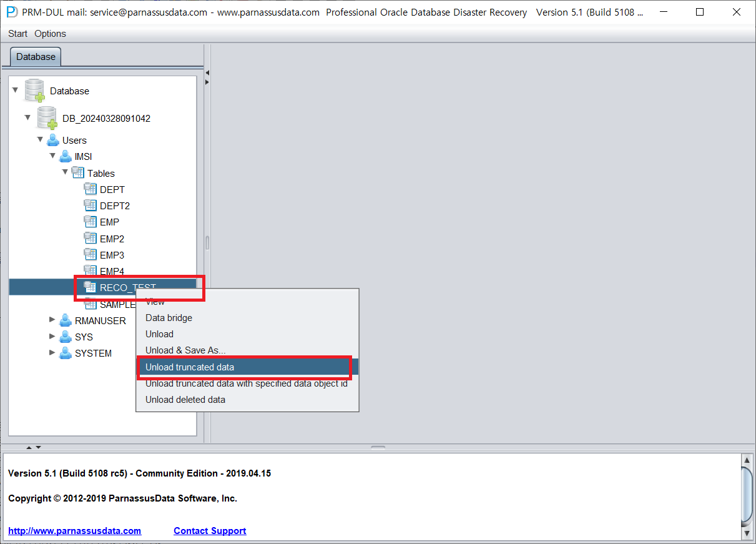Screen dimensions: 756x544
Task: Click version text 'Version 5.1 (Build 5108 rc5)'
Action: [68, 473]
